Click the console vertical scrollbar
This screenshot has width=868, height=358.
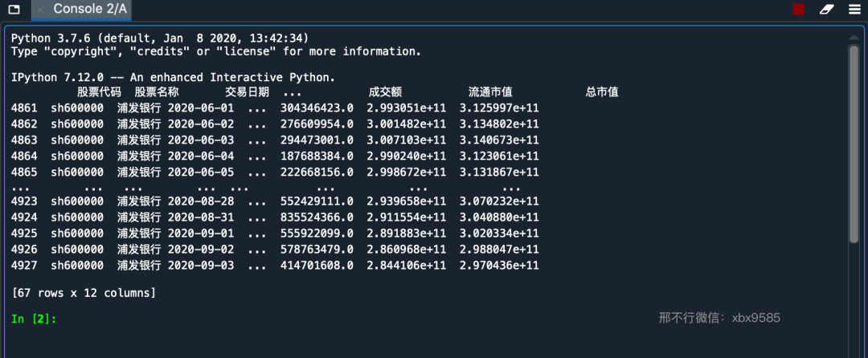[x=854, y=144]
